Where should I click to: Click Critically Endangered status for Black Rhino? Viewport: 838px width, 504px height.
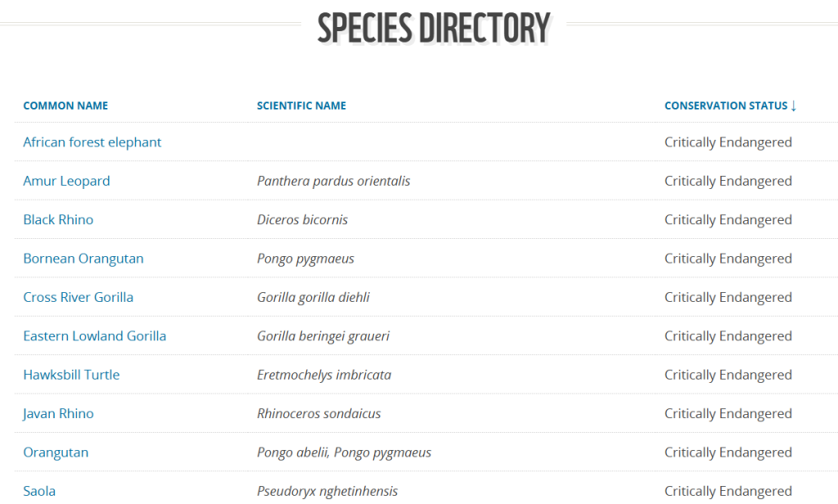pyautogui.click(x=728, y=220)
